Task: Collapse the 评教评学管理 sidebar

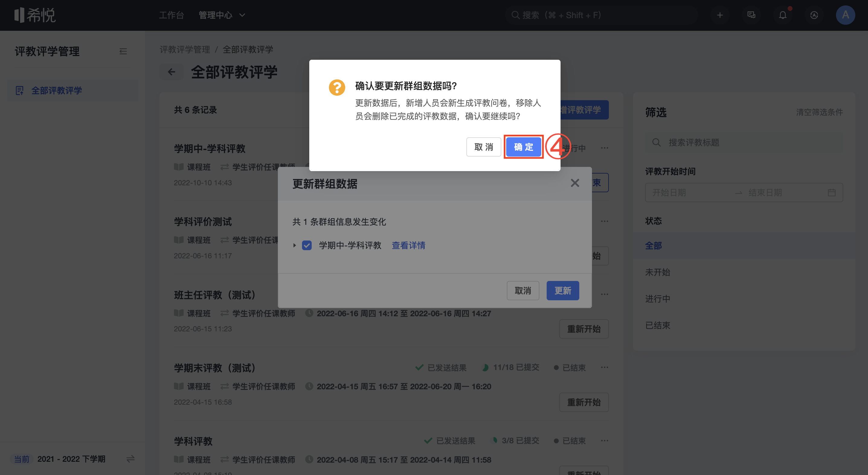Action: [x=123, y=51]
